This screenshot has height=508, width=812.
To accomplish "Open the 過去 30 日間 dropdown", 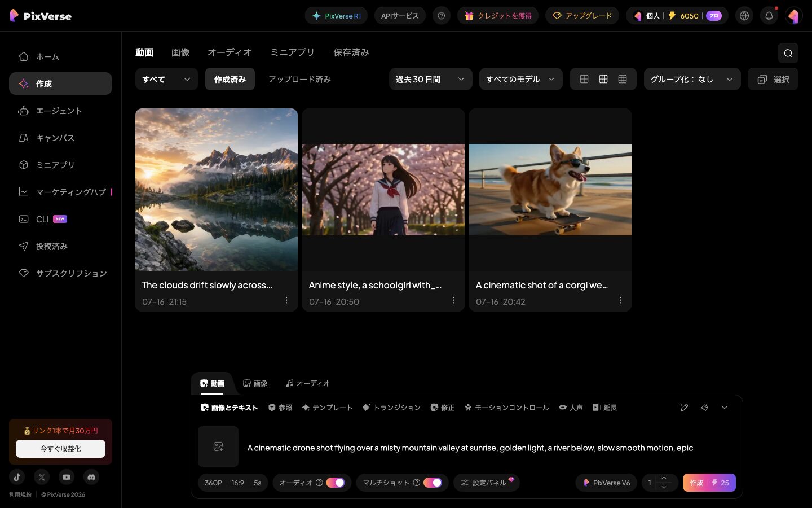I will pyautogui.click(x=430, y=79).
